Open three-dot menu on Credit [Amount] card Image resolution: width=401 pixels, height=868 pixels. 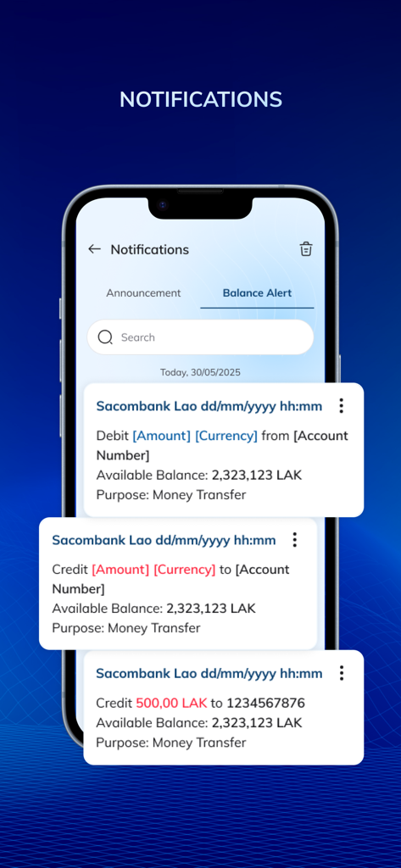point(295,540)
